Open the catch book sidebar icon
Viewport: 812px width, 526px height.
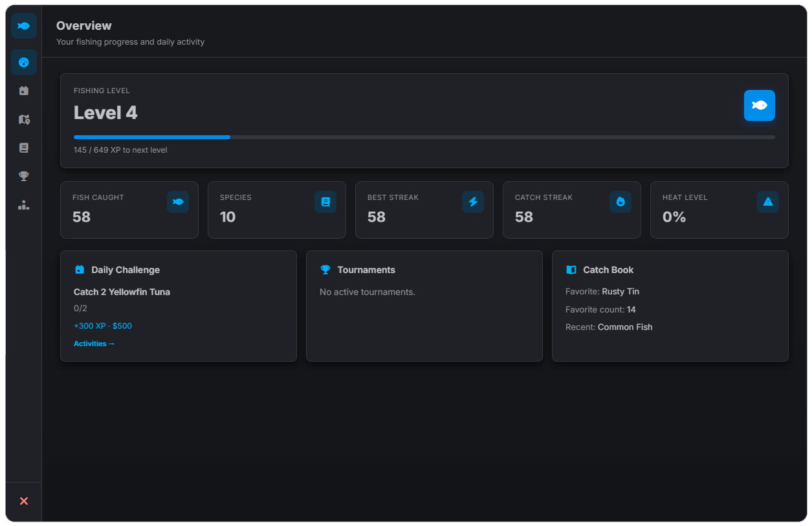(24, 148)
